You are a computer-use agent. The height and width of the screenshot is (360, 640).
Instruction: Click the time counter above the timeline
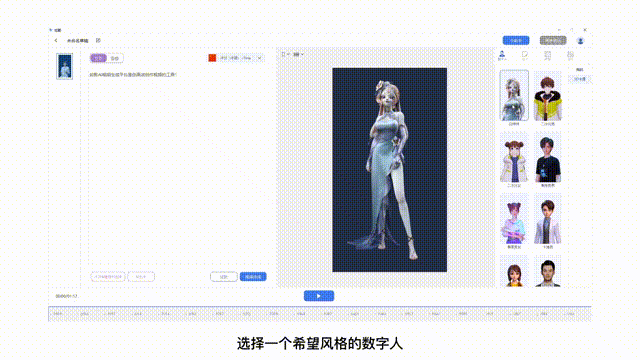(x=67, y=296)
